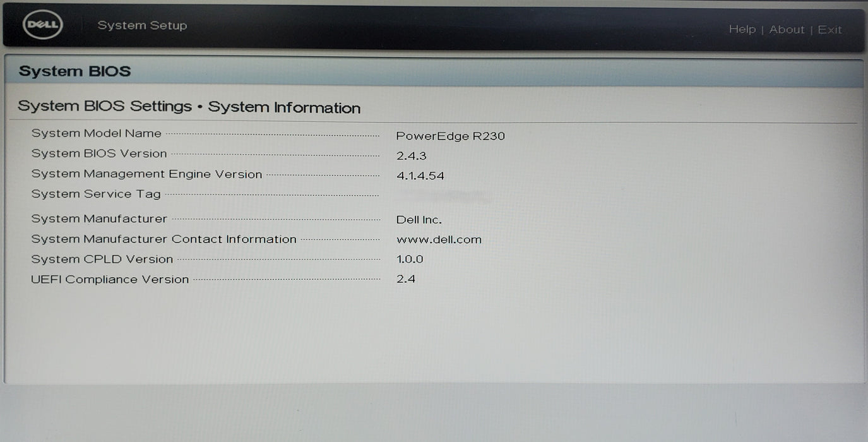
Task: Click CPLD version value 1.0.0
Action: (x=410, y=259)
